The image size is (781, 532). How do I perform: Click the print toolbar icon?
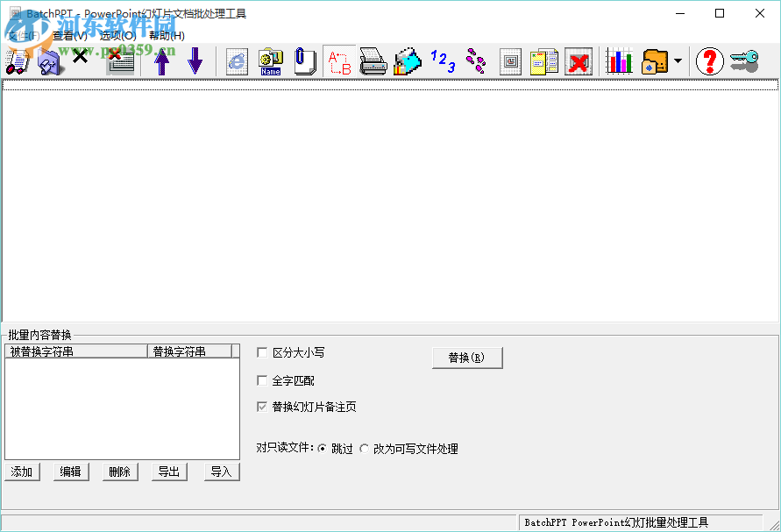coord(373,61)
